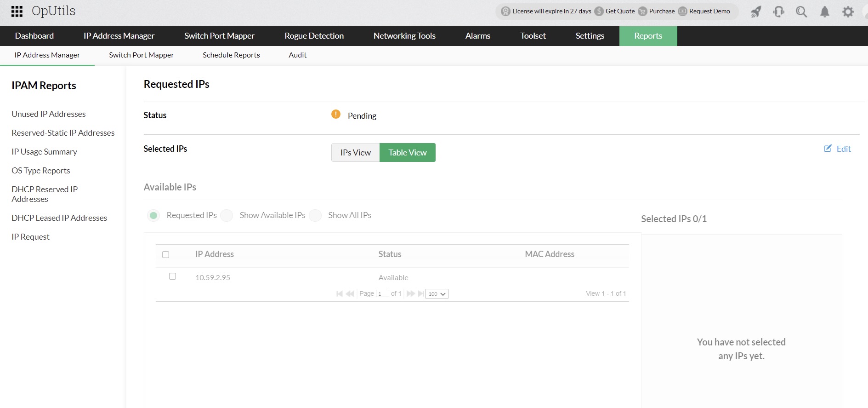Select the Audit sub-tab
The height and width of the screenshot is (408, 868).
298,55
